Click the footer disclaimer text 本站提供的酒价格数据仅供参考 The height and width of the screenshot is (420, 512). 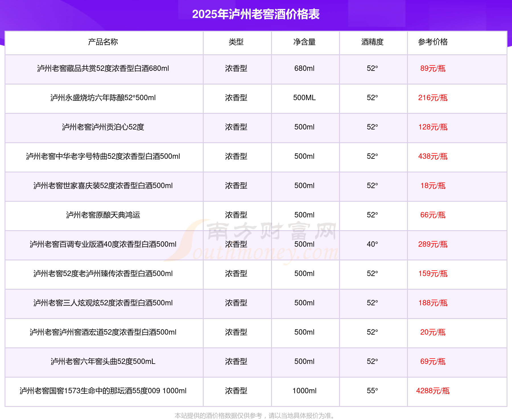tap(255, 416)
